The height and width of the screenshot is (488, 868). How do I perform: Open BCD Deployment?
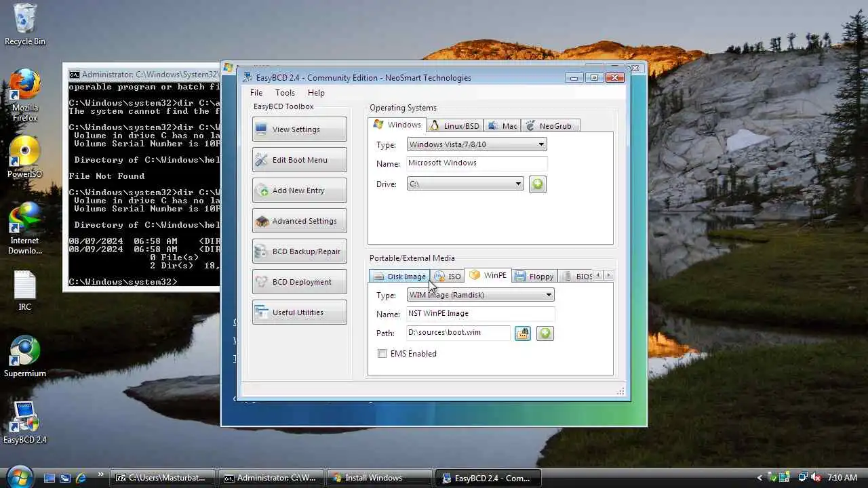pos(299,282)
